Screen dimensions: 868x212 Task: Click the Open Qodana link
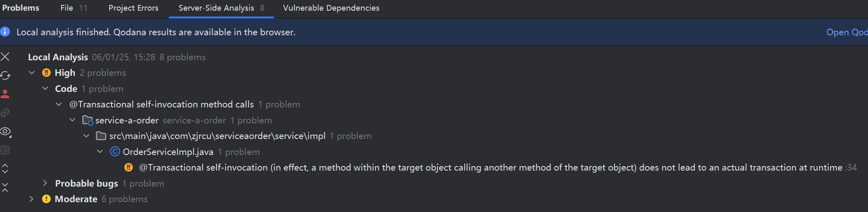[847, 32]
